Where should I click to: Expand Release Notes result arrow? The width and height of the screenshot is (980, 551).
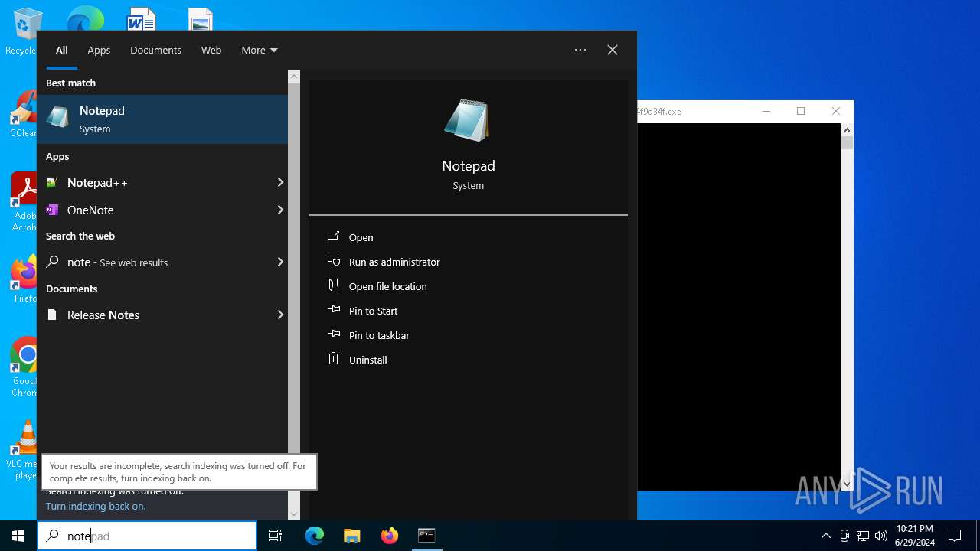(280, 315)
